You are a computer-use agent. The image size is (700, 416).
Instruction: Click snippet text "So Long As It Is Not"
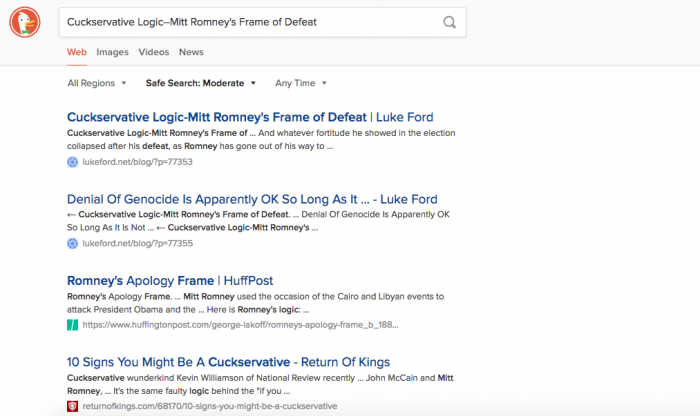[106, 228]
